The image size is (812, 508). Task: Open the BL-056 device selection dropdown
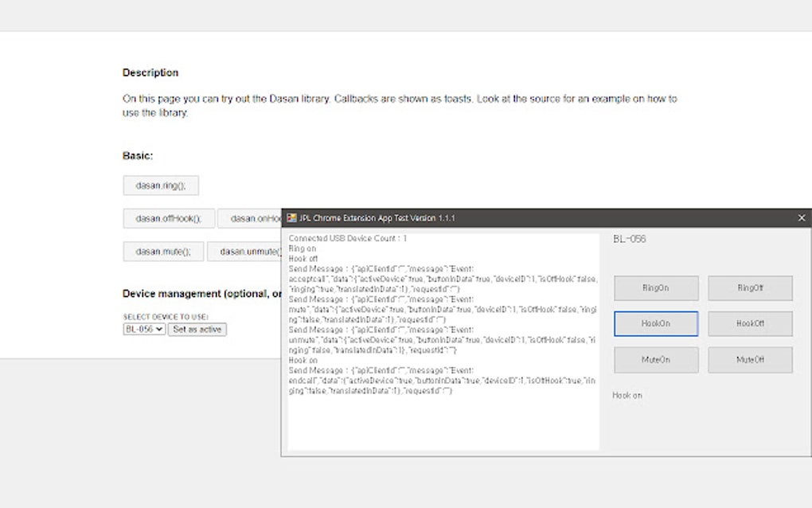144,329
